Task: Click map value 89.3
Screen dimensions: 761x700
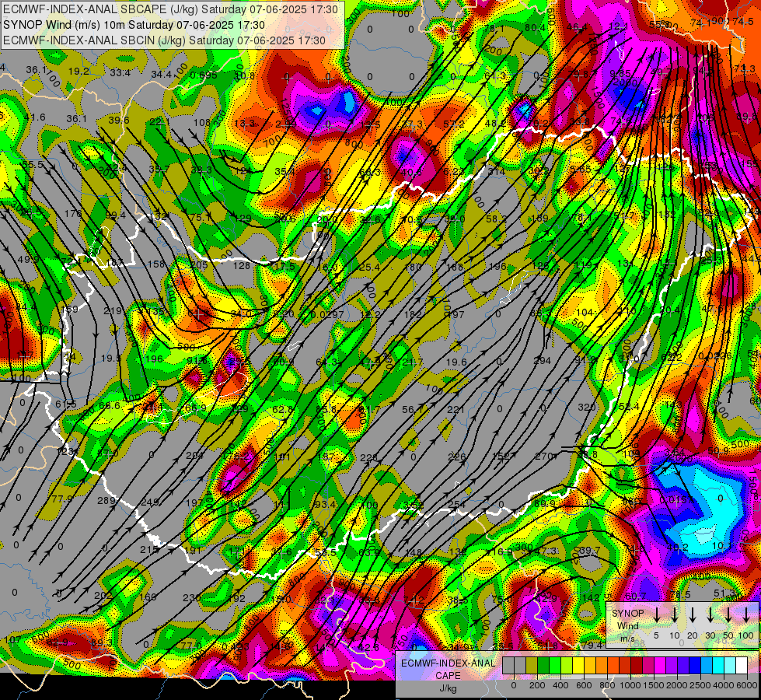Action: [x=102, y=642]
